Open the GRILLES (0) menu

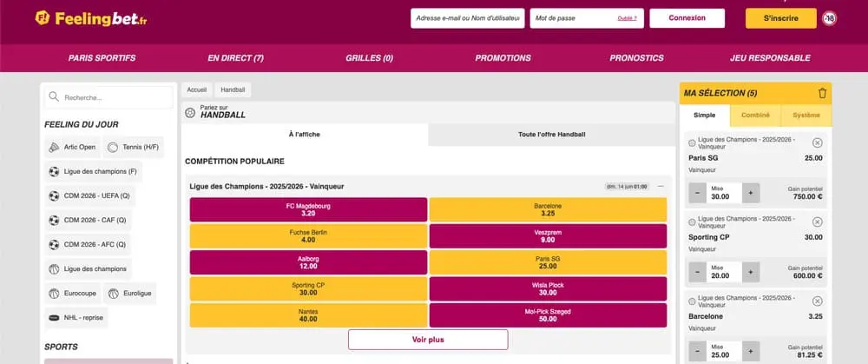369,58
